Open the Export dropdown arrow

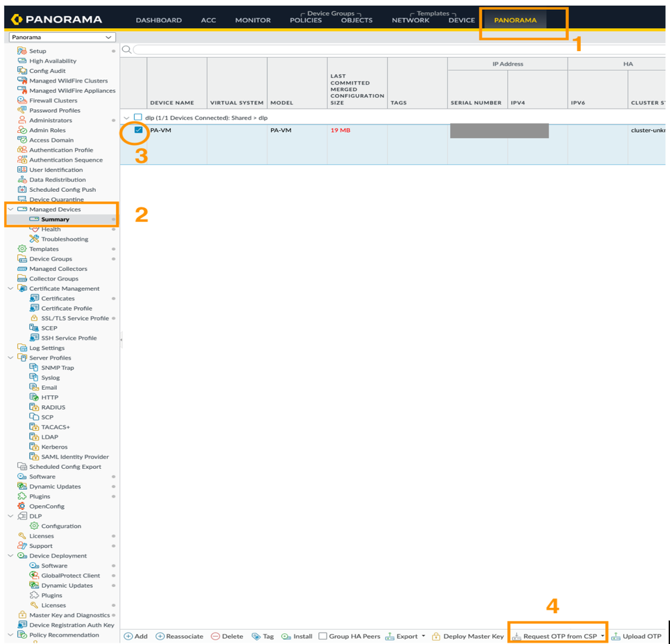(x=423, y=637)
